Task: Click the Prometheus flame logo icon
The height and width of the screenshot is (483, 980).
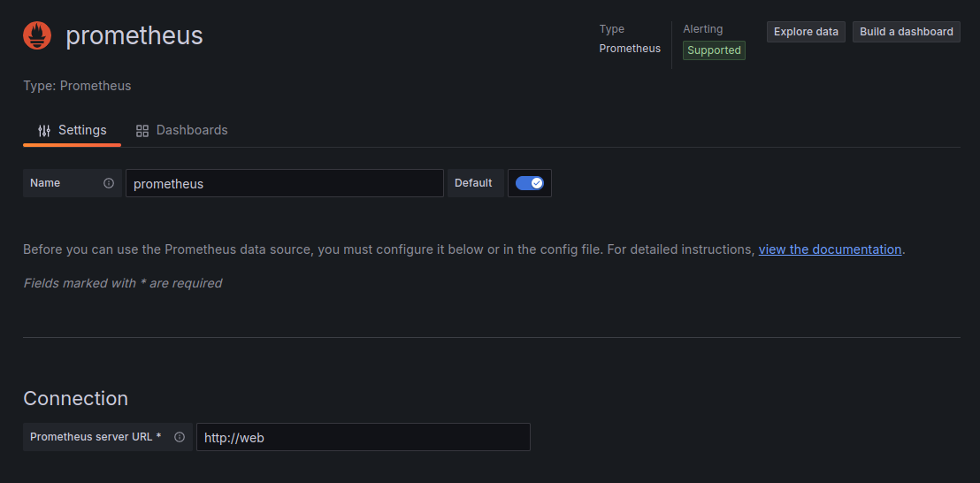Action: (37, 35)
